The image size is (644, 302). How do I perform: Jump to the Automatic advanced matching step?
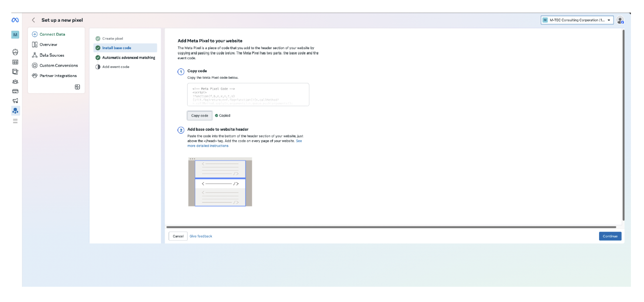[125, 57]
